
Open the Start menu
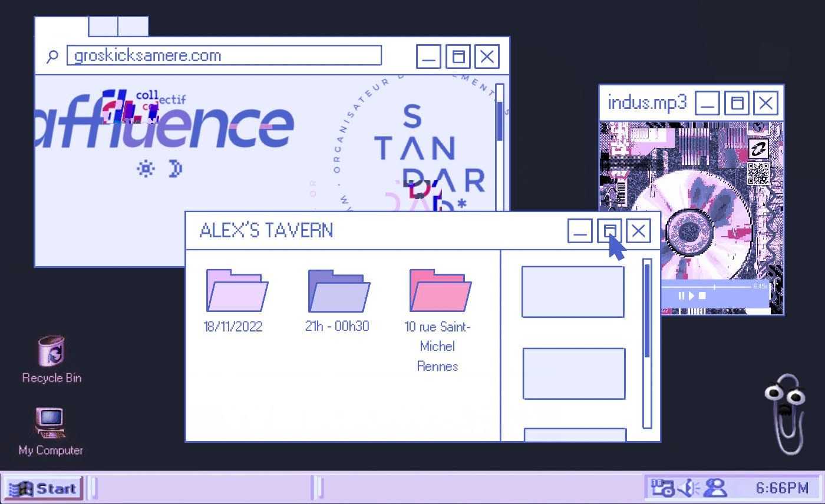tap(42, 488)
